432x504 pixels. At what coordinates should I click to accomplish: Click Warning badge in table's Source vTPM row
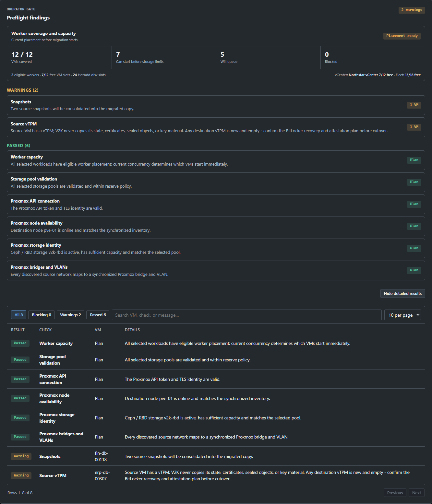pos(21,475)
